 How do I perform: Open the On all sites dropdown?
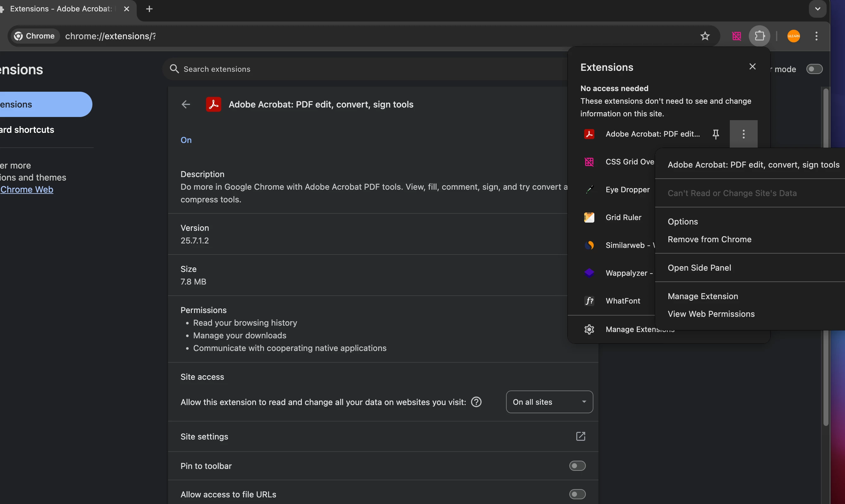click(549, 402)
